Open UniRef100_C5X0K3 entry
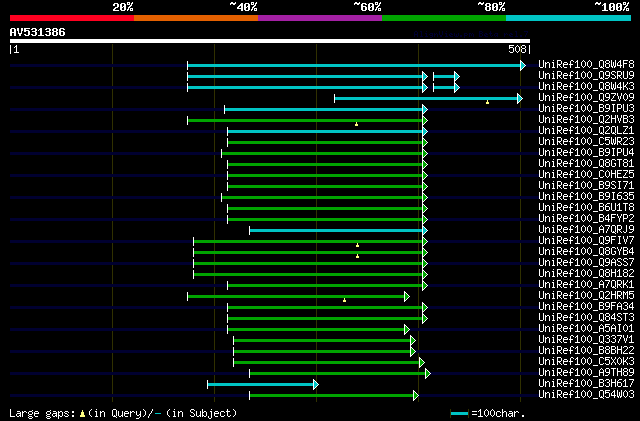640x421 pixels. pos(586,362)
